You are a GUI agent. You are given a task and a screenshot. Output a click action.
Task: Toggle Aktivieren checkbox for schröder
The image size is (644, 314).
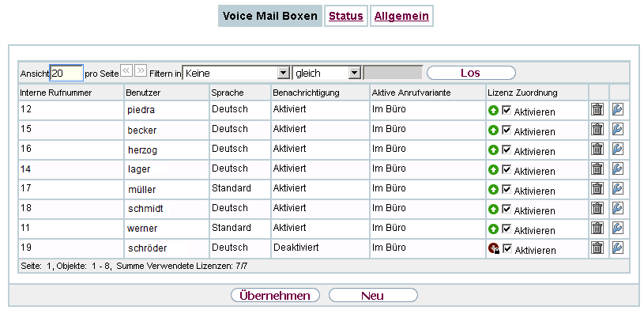507,248
